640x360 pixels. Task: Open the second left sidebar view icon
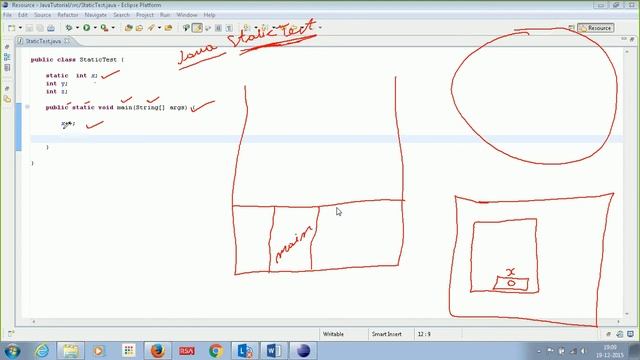tap(7, 57)
